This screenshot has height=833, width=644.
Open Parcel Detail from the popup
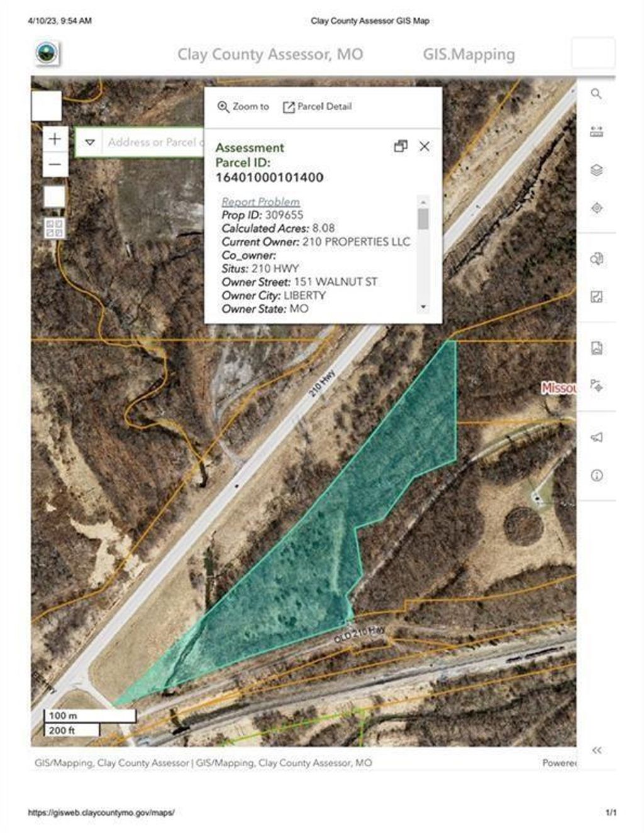[x=317, y=107]
